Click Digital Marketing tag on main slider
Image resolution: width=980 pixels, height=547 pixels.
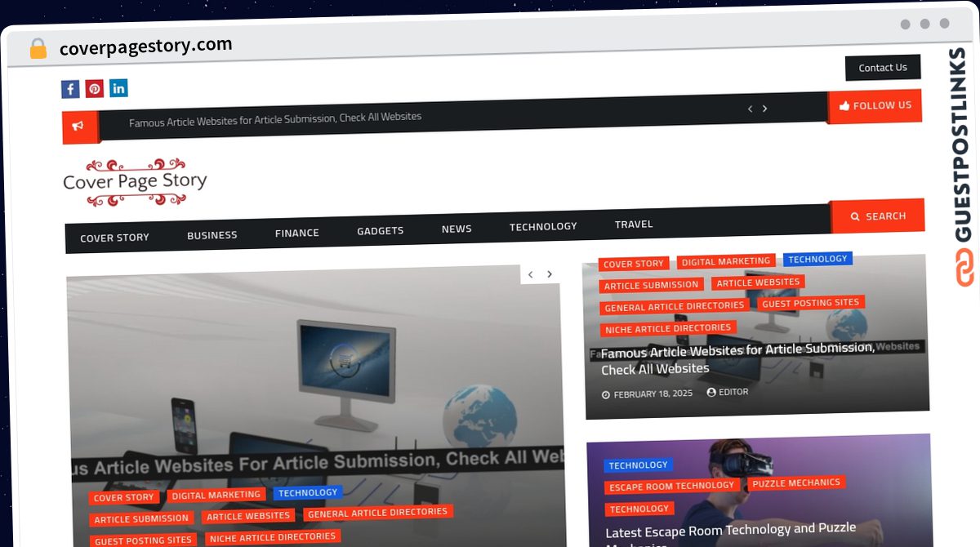pos(216,495)
